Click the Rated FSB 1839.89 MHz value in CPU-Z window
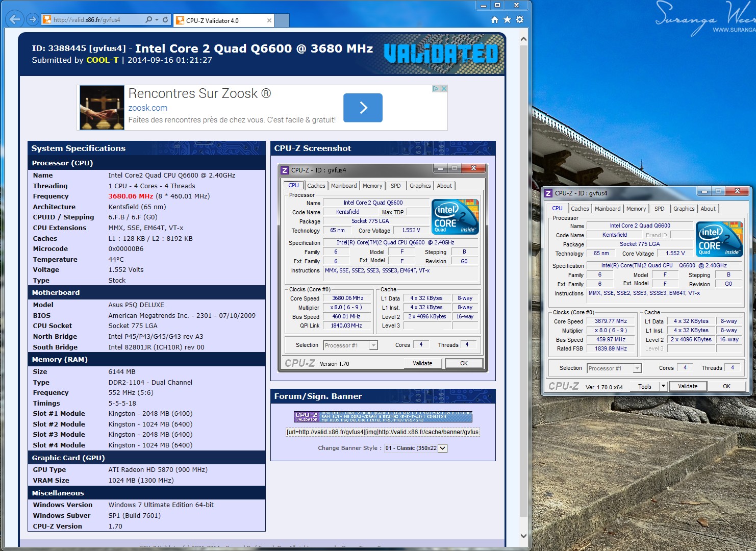756x551 pixels. (611, 349)
